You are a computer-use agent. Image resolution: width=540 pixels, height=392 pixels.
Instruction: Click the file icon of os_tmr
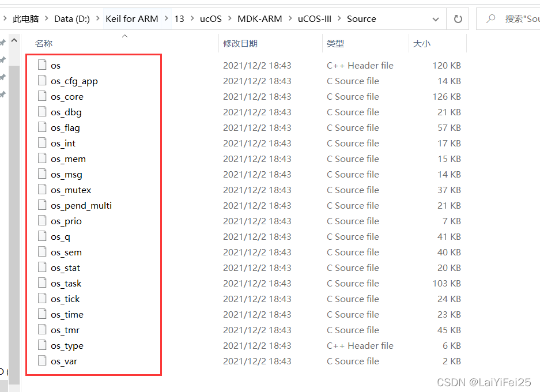(x=42, y=329)
